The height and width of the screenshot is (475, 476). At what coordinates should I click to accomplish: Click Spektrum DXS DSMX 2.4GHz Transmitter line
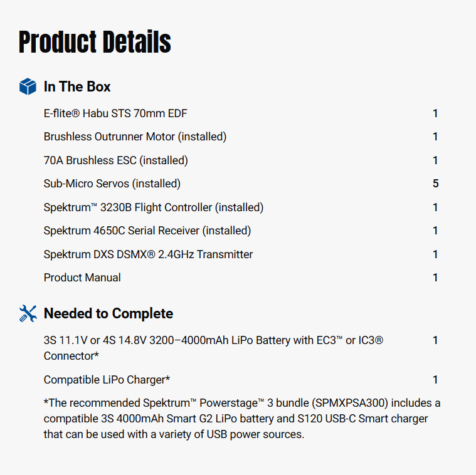(x=148, y=254)
